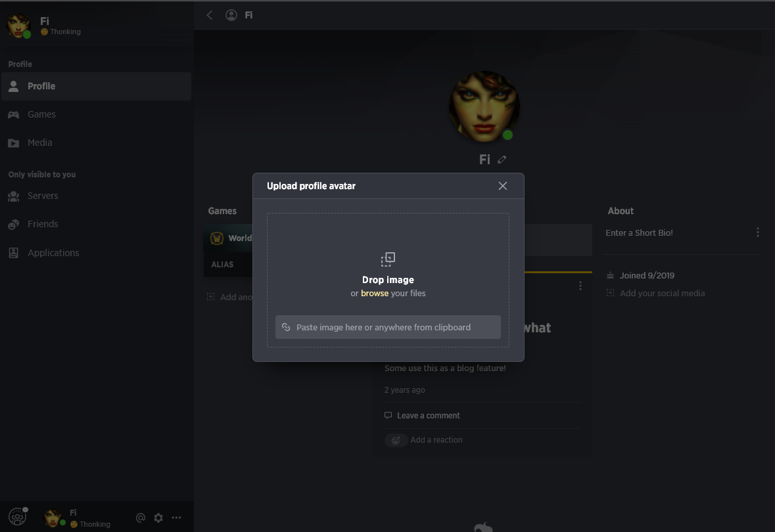Image resolution: width=775 pixels, height=532 pixels.
Task: Open Servers in the sidebar
Action: pyautogui.click(x=97, y=196)
